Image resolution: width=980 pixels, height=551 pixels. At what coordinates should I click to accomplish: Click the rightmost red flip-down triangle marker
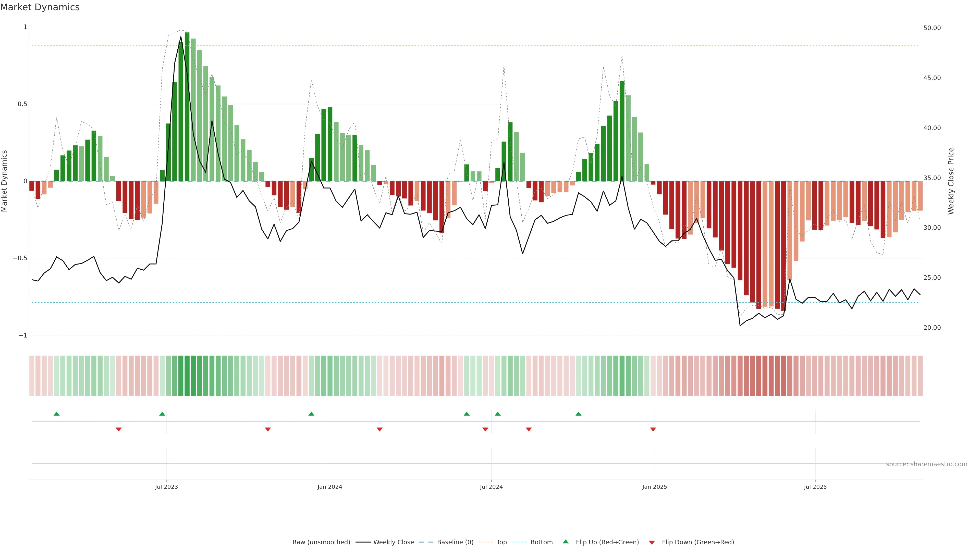click(653, 429)
